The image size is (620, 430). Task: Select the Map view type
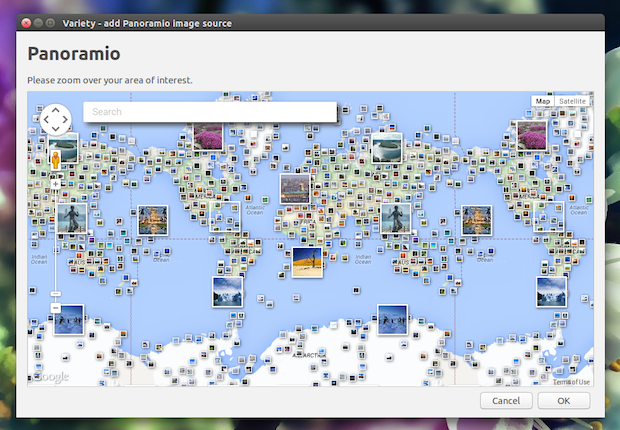[x=542, y=101]
